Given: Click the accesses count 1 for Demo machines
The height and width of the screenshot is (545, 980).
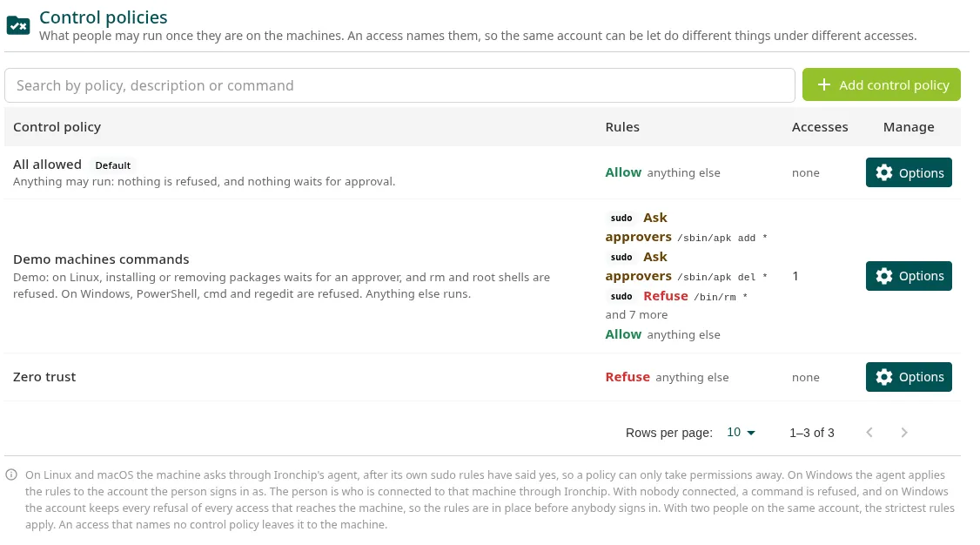Looking at the screenshot, I should 795,276.
